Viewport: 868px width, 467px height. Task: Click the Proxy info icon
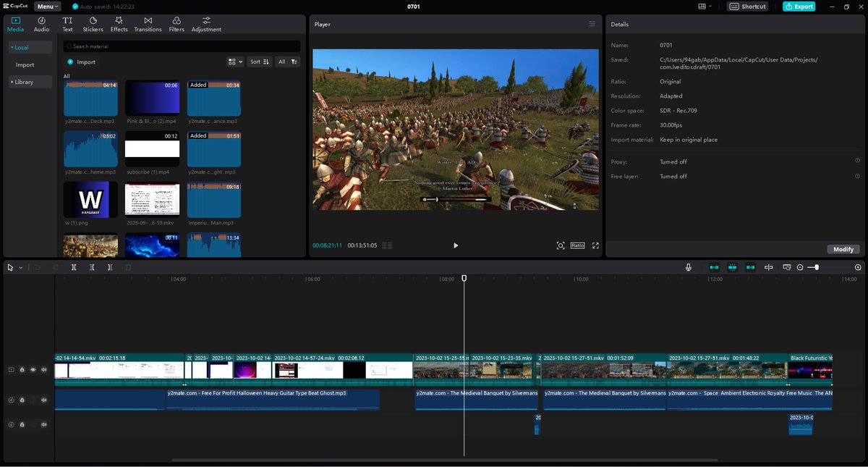point(857,161)
